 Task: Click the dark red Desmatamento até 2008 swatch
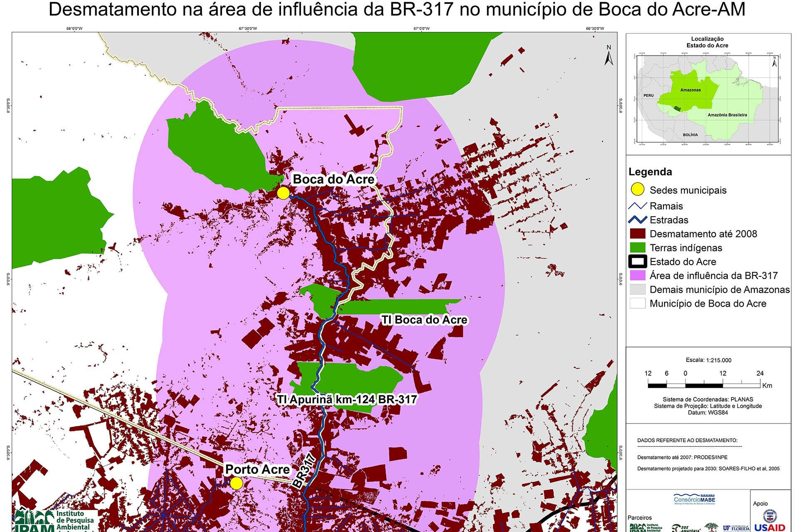638,234
